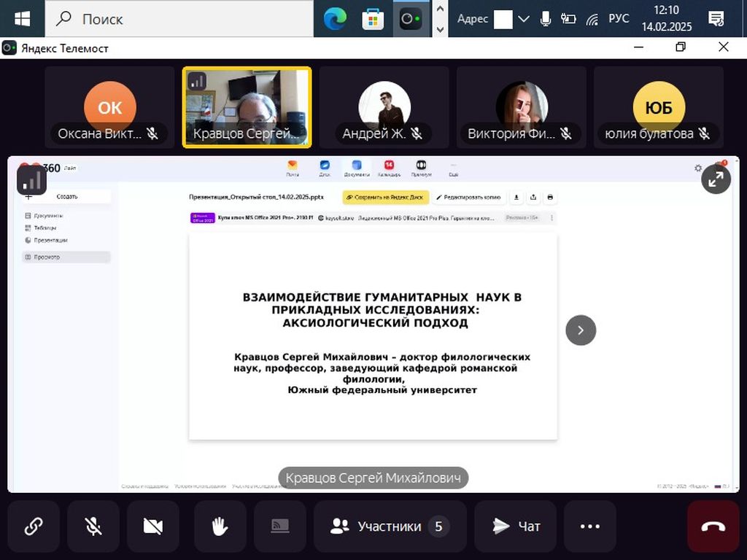Click the screen sharing button
Image resolution: width=747 pixels, height=560 pixels.
[279, 526]
